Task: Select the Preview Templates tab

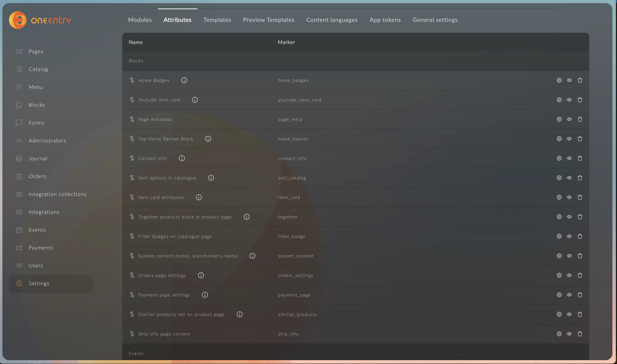Action: click(269, 20)
